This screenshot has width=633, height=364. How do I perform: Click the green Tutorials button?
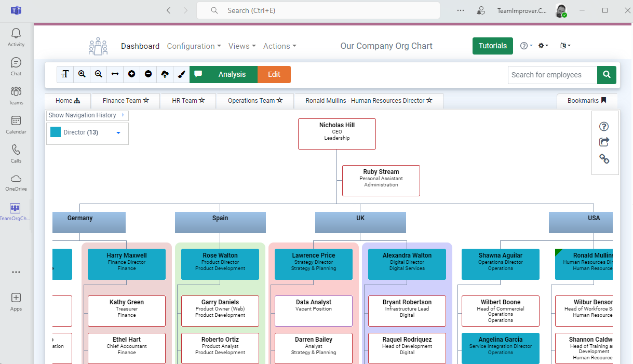pyautogui.click(x=492, y=46)
